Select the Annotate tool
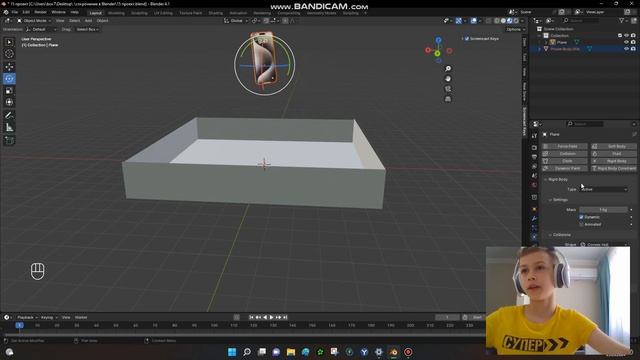Viewport: 640px width, 360px height. tap(9, 116)
